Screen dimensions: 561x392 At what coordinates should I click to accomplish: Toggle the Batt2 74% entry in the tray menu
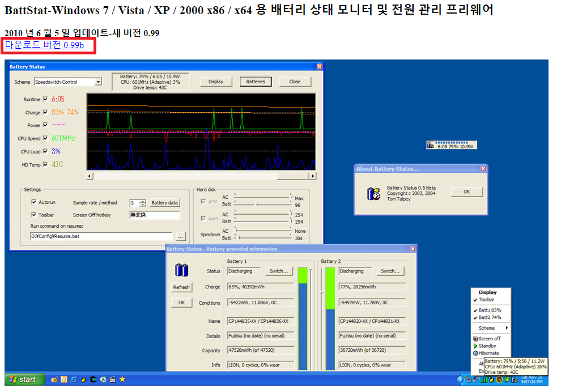tap(490, 317)
